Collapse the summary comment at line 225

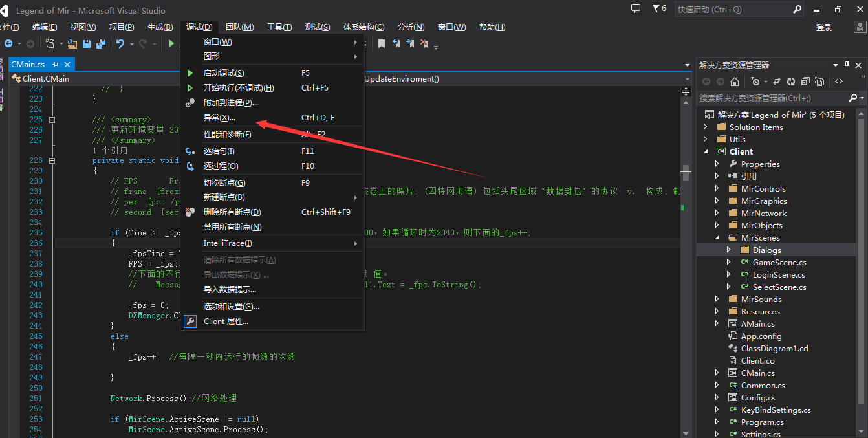(x=52, y=120)
